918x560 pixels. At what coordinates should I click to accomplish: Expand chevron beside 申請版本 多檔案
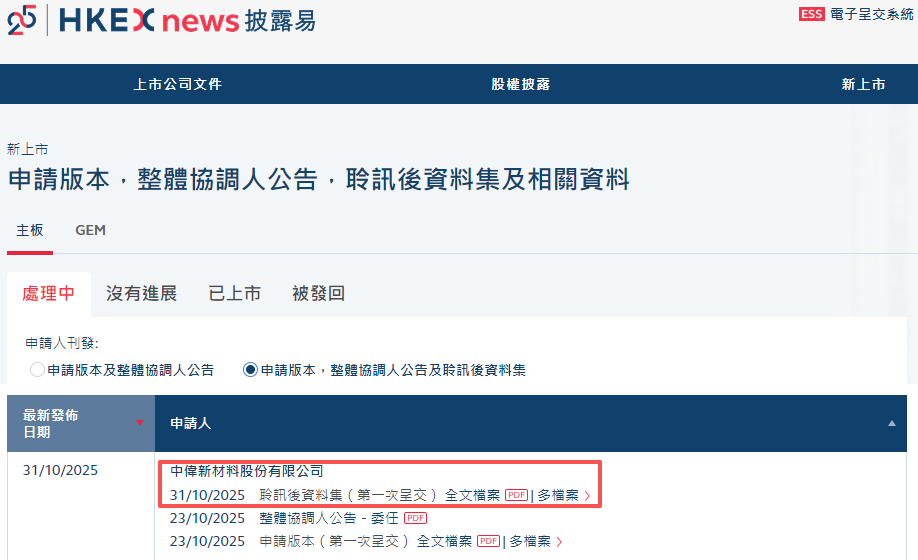pos(559,542)
